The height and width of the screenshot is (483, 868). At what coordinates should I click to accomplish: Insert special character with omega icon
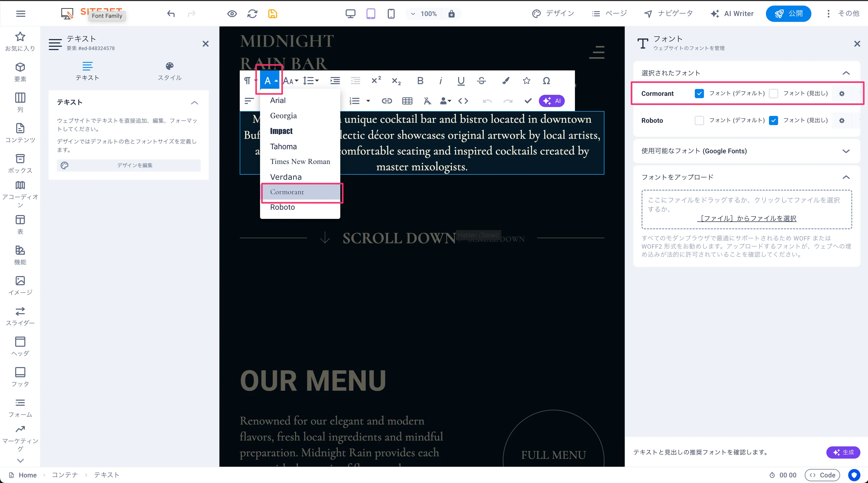[546, 81]
